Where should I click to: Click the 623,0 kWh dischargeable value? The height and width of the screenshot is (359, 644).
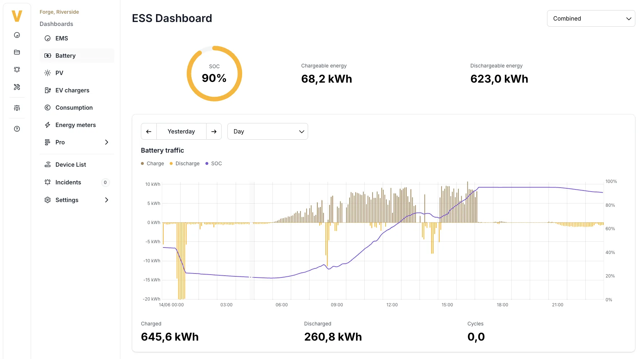pos(499,79)
